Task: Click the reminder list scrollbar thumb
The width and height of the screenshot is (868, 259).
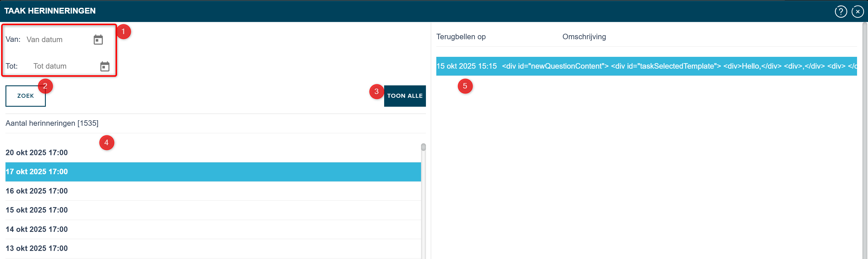Action: point(423,147)
